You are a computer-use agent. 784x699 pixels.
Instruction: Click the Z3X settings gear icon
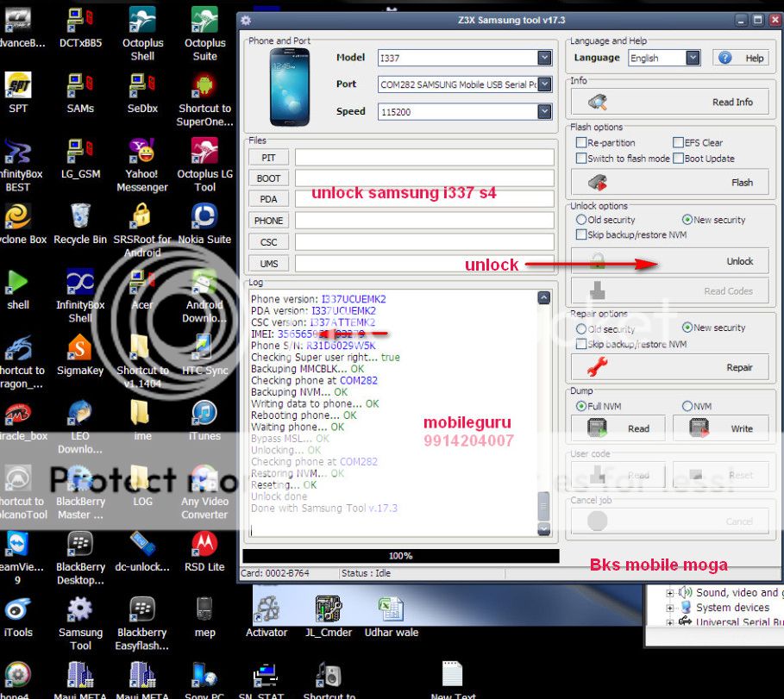(246, 20)
